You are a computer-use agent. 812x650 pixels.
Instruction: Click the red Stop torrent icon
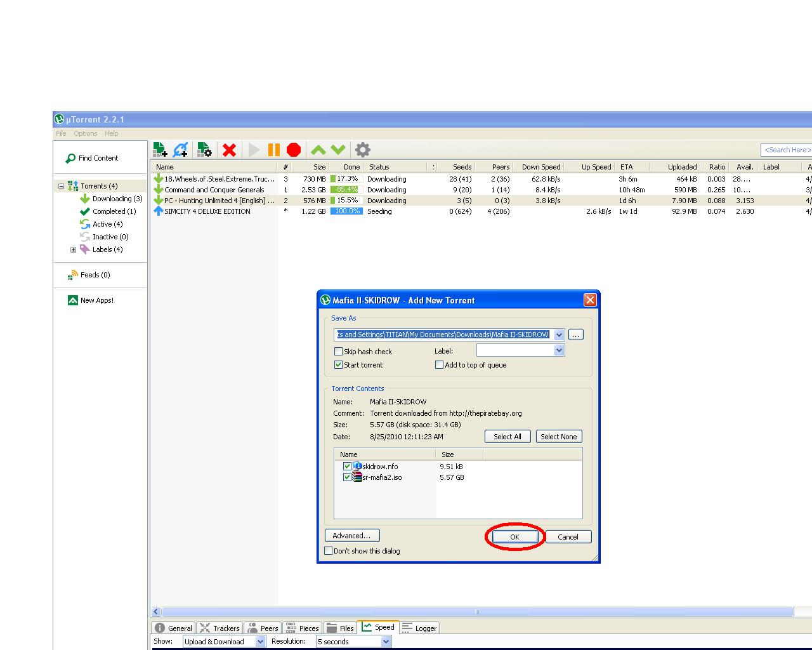(x=294, y=150)
